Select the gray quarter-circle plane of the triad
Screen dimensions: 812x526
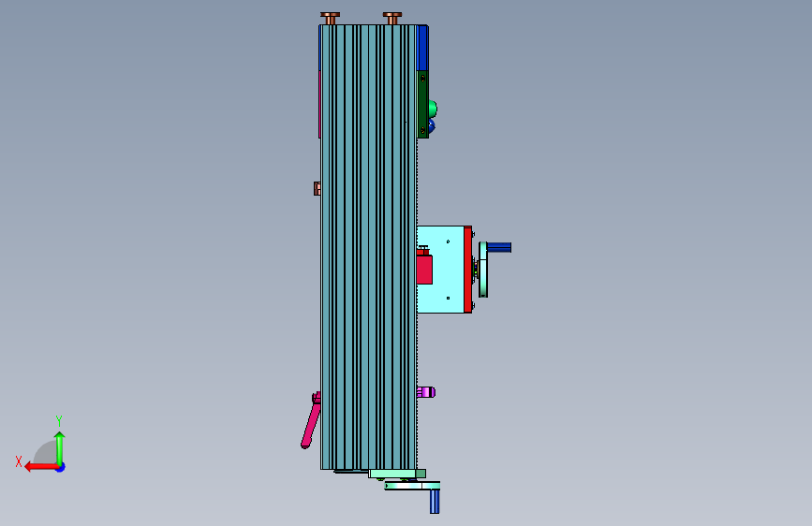pyautogui.click(x=46, y=454)
